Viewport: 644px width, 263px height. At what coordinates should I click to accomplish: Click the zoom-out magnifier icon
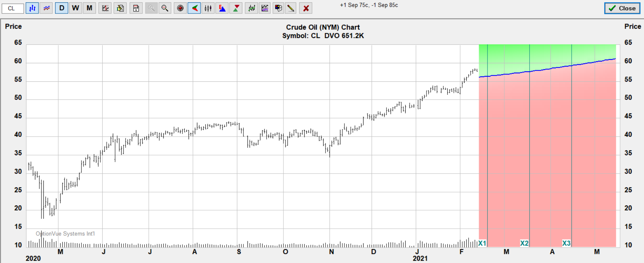(x=165, y=8)
